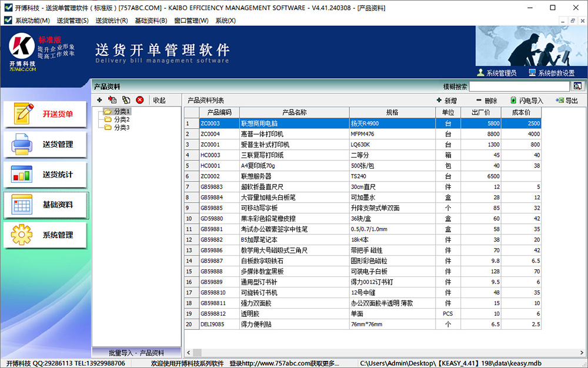Screen dimensions: 588x368
Task: Select the 惠普一体打印机 product name cell
Action: click(295, 134)
